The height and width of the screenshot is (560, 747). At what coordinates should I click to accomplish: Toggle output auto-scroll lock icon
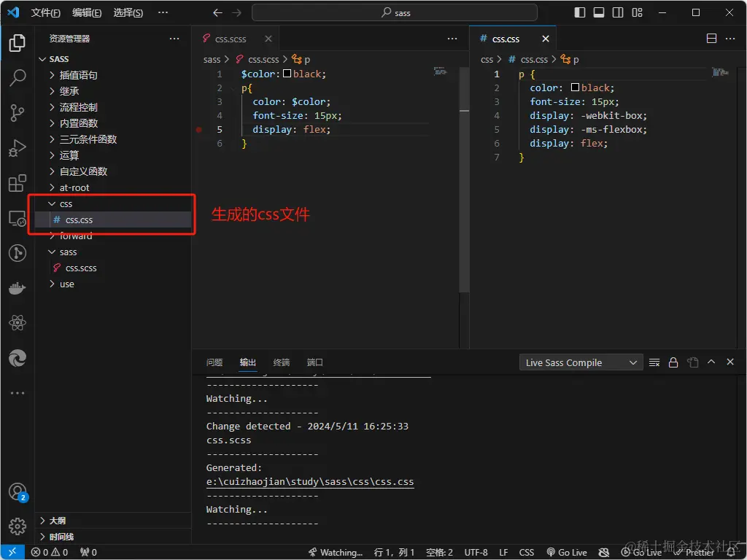tap(673, 362)
